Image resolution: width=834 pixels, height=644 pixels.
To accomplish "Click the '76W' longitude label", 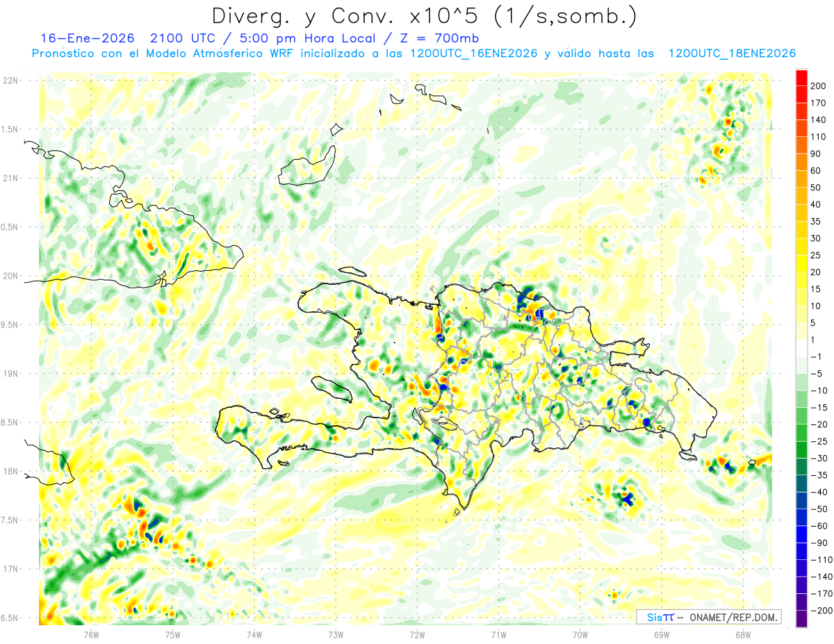I will 92,634.
